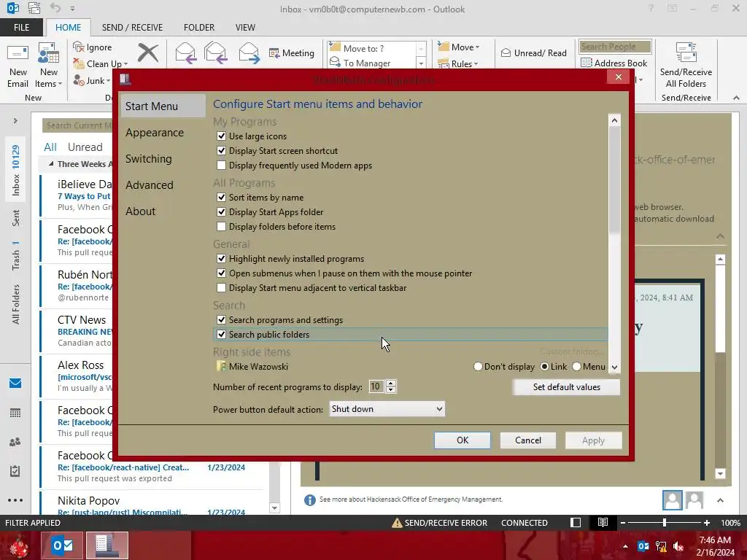Screen dimensions: 747x560
Task: Open the Switching settings page
Action: pyautogui.click(x=149, y=158)
